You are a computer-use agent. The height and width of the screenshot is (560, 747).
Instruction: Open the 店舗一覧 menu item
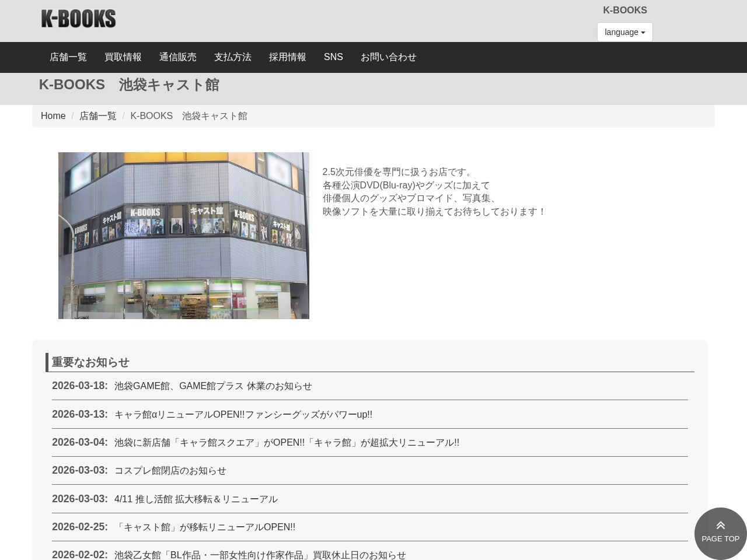click(x=68, y=57)
